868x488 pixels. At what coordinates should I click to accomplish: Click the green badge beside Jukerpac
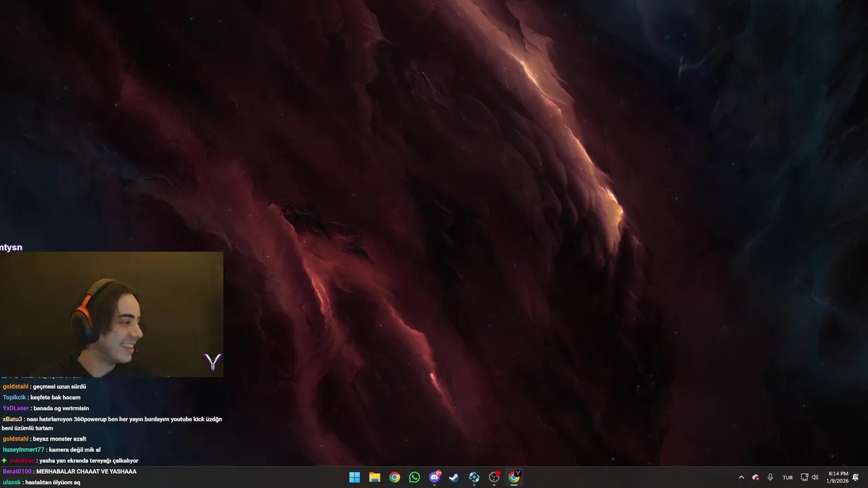coord(5,460)
